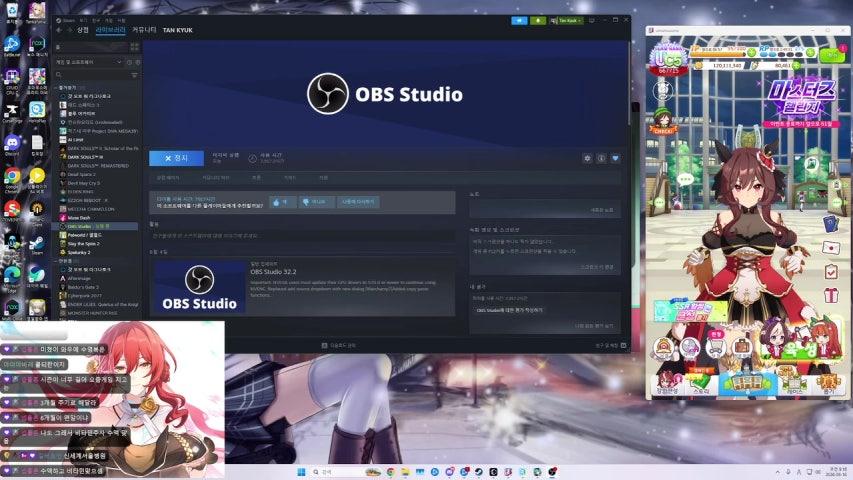Open downloads manager at Steam bottom bar
853x480 pixels.
(x=339, y=346)
